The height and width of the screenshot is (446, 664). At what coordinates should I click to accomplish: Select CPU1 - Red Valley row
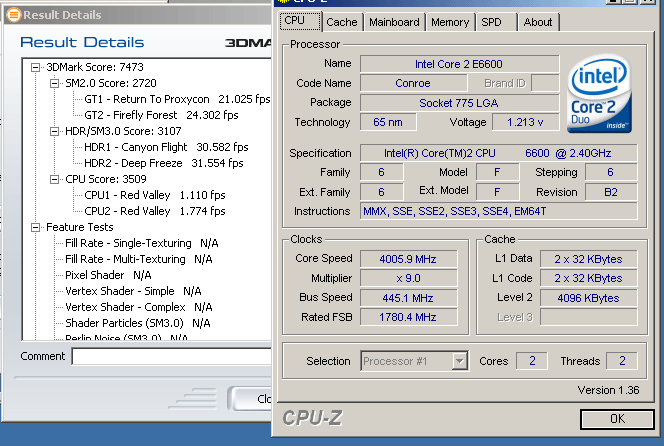point(155,195)
